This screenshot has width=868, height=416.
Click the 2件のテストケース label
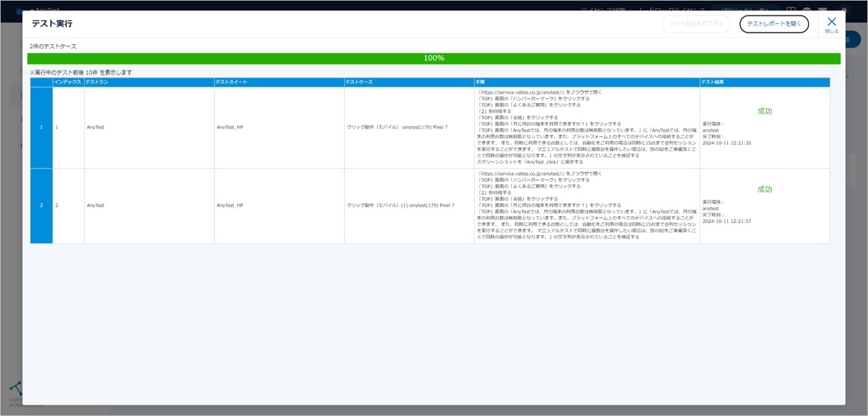point(53,46)
